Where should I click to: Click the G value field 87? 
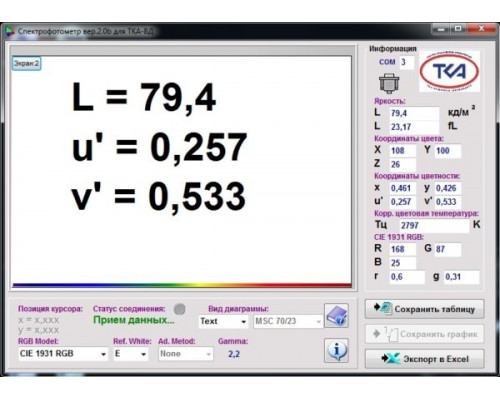click(x=448, y=249)
